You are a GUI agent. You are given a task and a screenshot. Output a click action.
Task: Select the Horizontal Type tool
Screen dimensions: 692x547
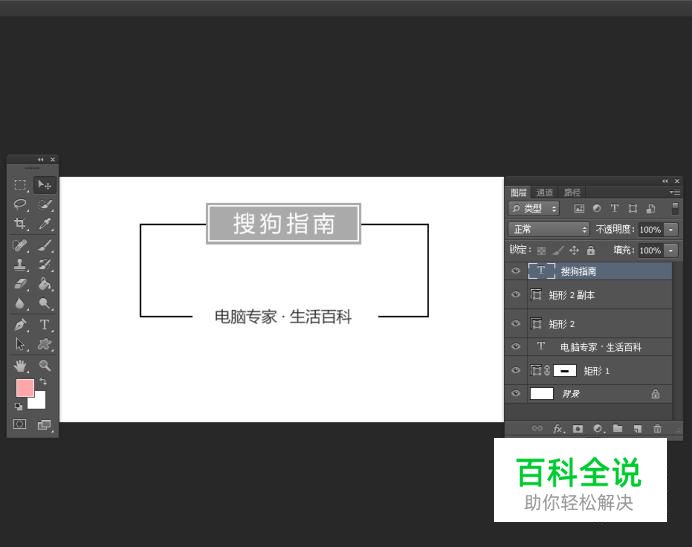coord(45,325)
